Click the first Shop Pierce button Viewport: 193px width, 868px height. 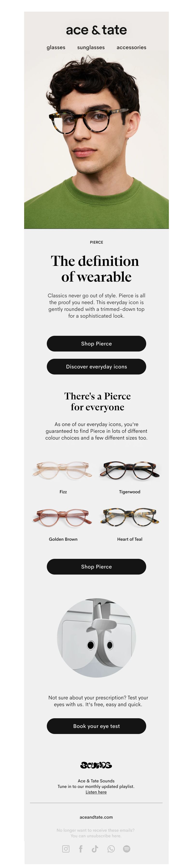[96, 343]
